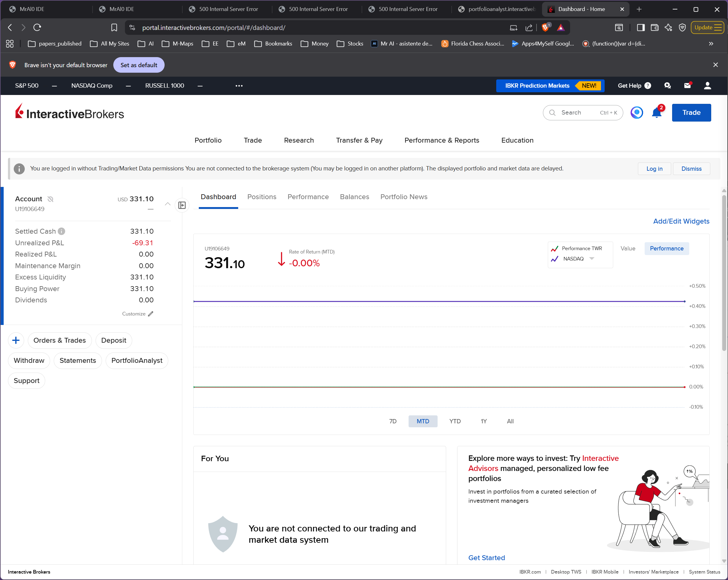Open the Leo AI sparkle icon
The width and height of the screenshot is (728, 580).
[x=668, y=27]
